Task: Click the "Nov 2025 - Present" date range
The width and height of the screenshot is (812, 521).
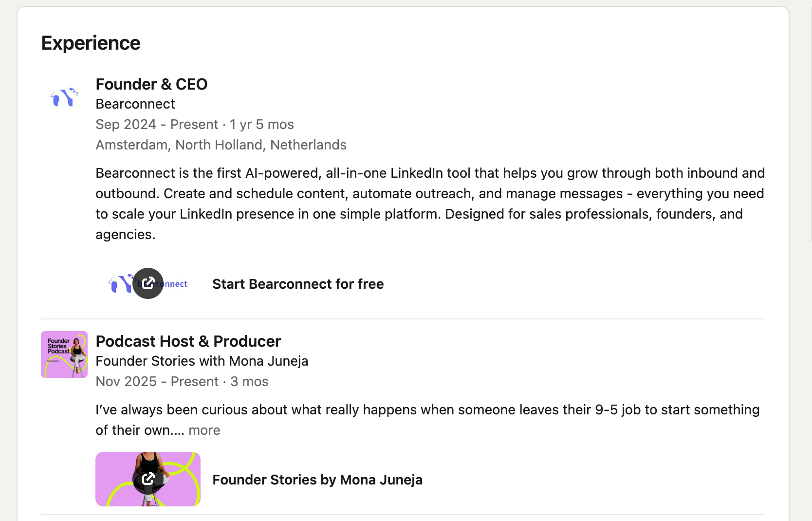Action: [x=157, y=382]
